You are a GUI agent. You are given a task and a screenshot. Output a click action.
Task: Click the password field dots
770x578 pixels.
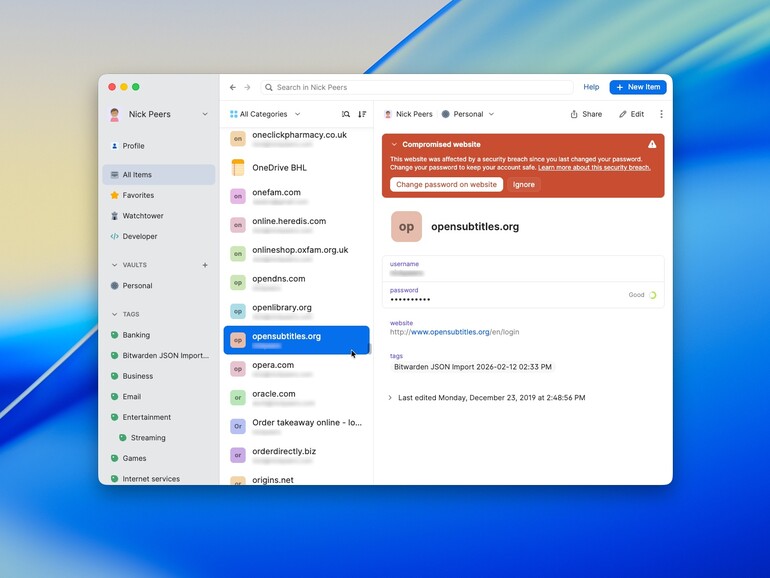(410, 299)
